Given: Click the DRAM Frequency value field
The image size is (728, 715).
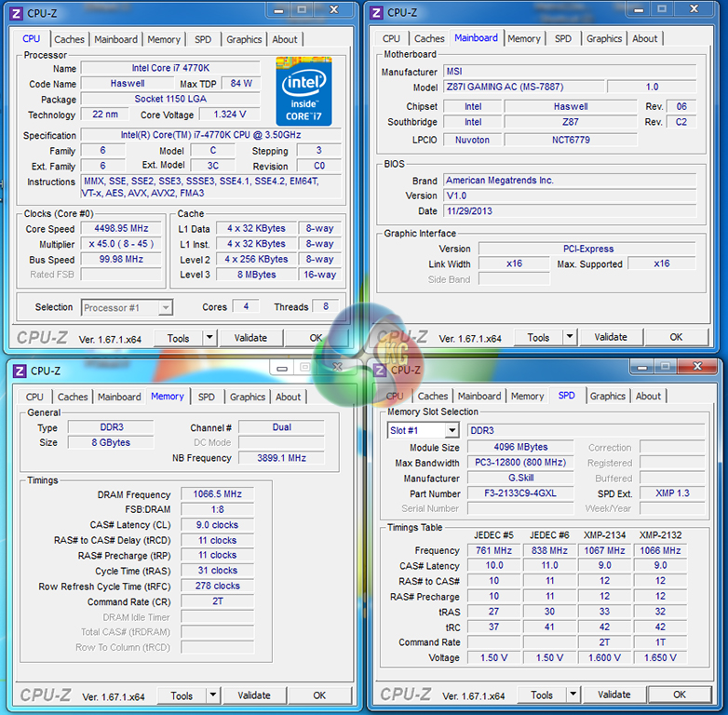Looking at the screenshot, I should point(215,494).
